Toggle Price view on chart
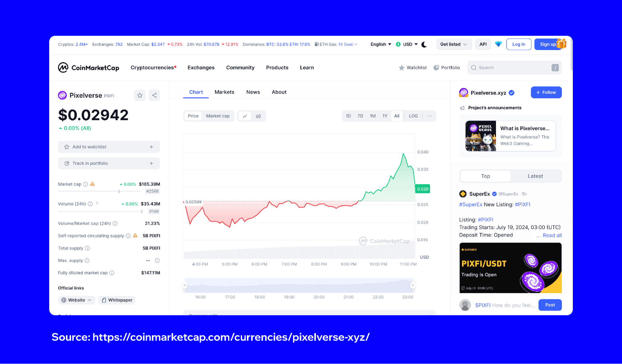 point(192,116)
